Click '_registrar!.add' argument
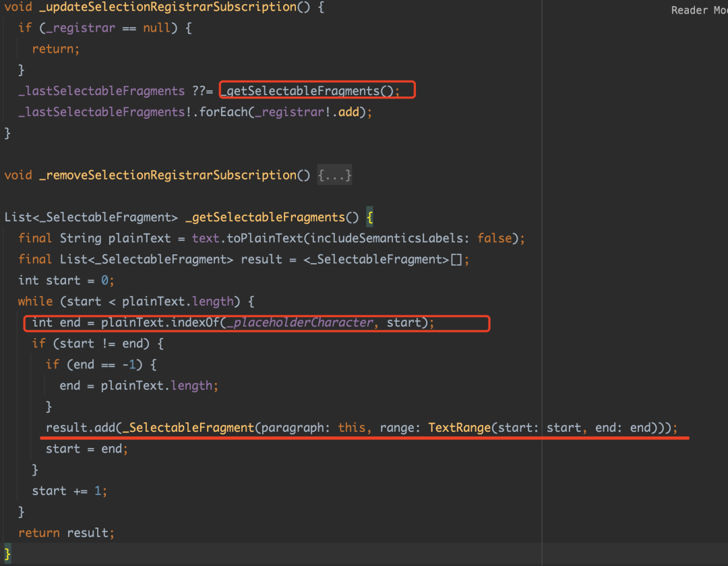Screen dimensions: 728x566 click(x=307, y=112)
